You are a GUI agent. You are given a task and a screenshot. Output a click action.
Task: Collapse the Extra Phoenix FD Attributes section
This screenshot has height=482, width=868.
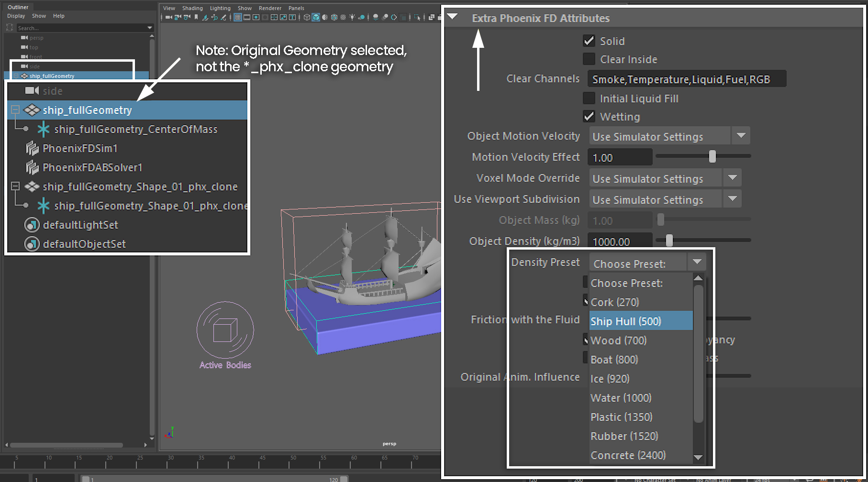click(452, 17)
